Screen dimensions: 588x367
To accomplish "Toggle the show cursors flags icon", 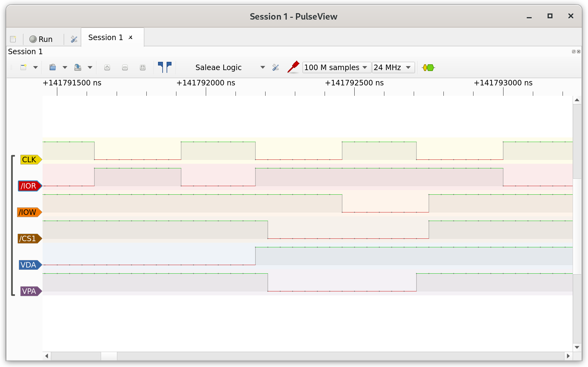I will [x=165, y=67].
